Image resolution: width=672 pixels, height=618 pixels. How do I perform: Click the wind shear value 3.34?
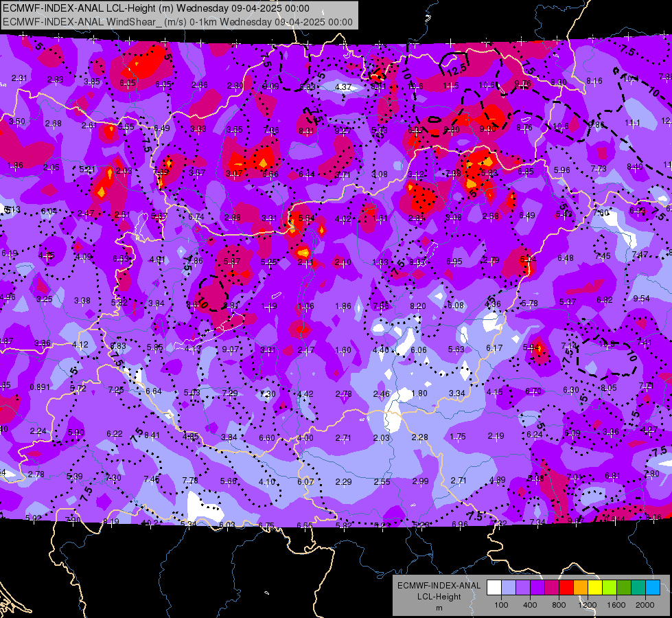tap(457, 393)
